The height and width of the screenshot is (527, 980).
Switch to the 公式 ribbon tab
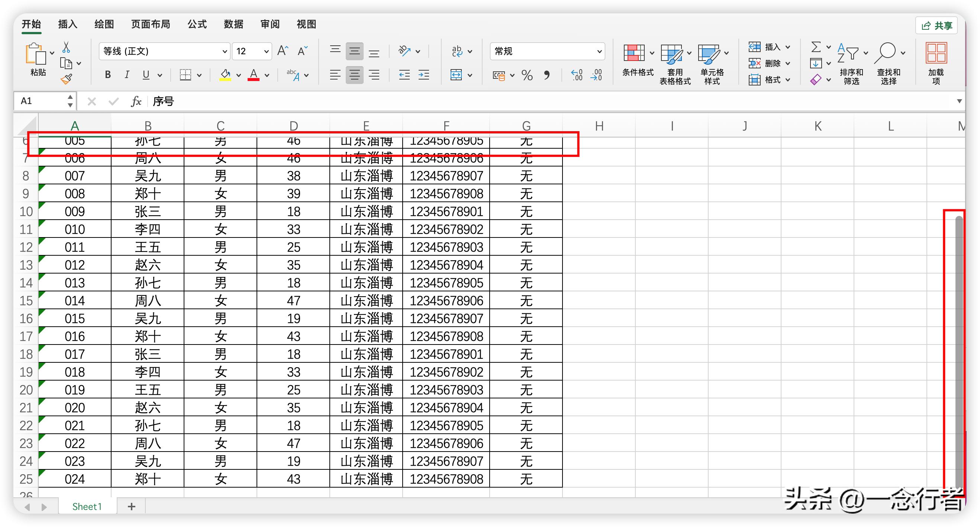coord(197,24)
